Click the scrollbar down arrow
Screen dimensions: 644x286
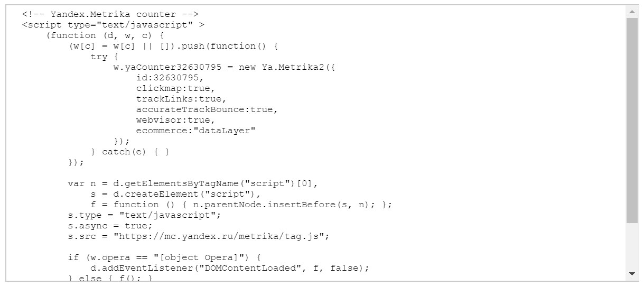point(632,274)
